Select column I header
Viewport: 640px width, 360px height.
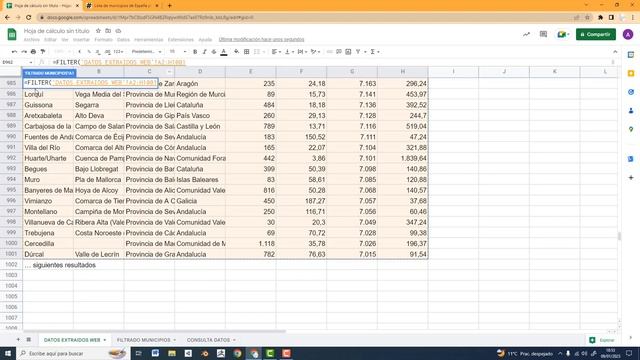[x=453, y=71]
